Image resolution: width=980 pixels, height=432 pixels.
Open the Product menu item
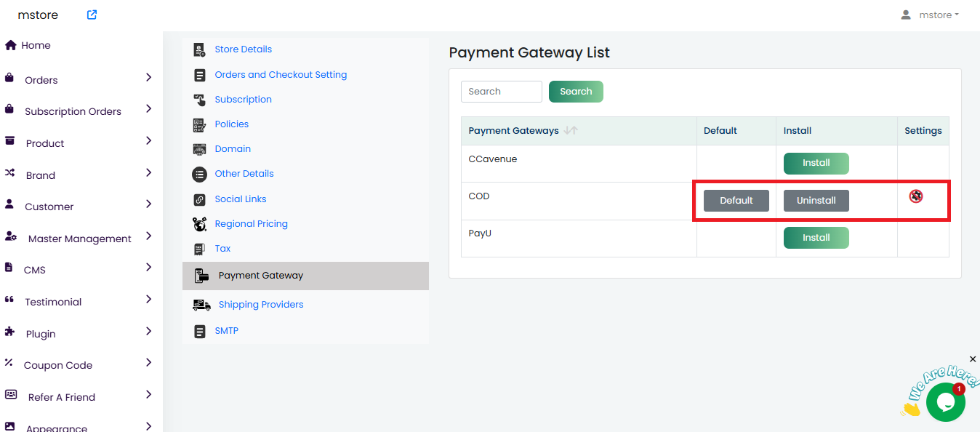click(x=45, y=143)
